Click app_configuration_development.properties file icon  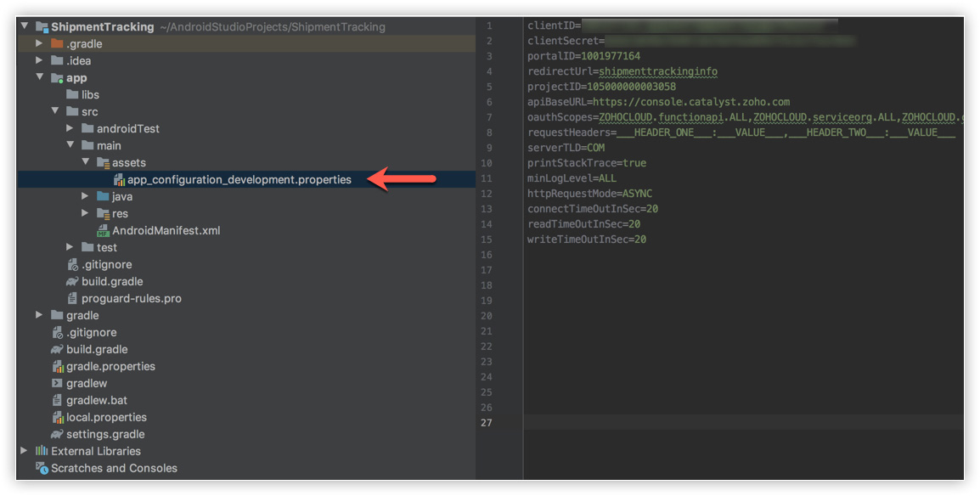click(119, 180)
